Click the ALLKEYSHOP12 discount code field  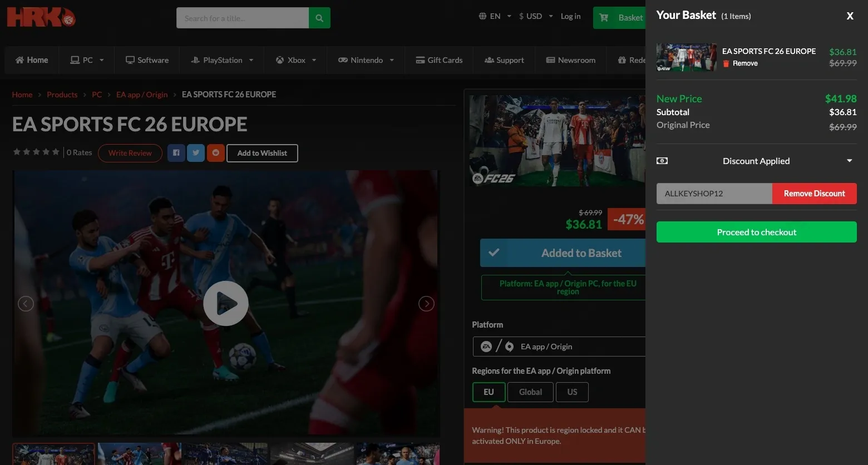pyautogui.click(x=714, y=194)
